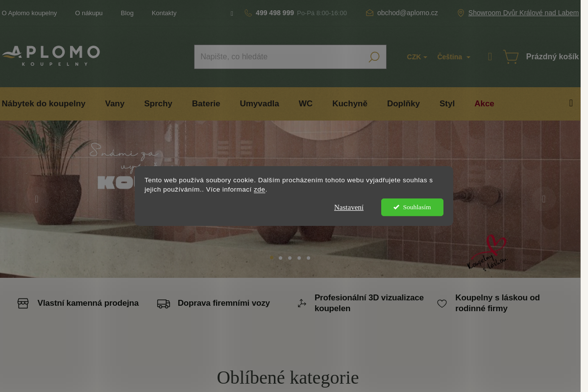Click the icon at the right end of the category menu
The image size is (588, 392).
(x=571, y=103)
